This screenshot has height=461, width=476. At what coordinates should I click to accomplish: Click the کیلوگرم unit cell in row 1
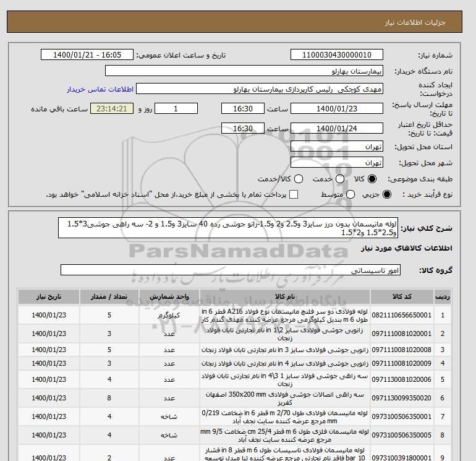(x=169, y=315)
